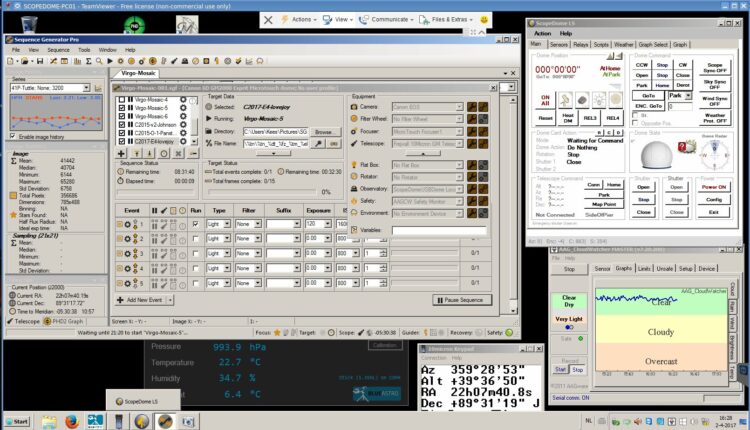The width and height of the screenshot is (750, 430).
Task: Click the Pause Sequence button
Action: pyautogui.click(x=462, y=300)
